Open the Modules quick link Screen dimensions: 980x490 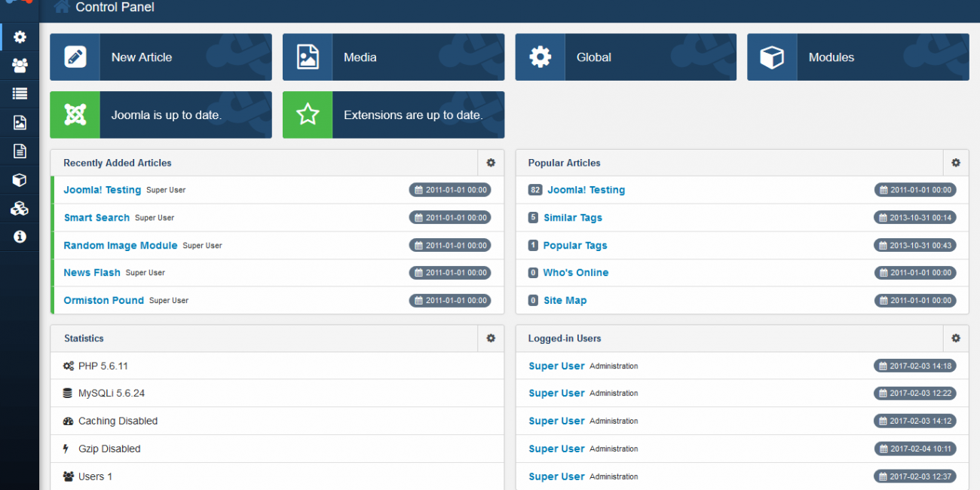(x=858, y=57)
